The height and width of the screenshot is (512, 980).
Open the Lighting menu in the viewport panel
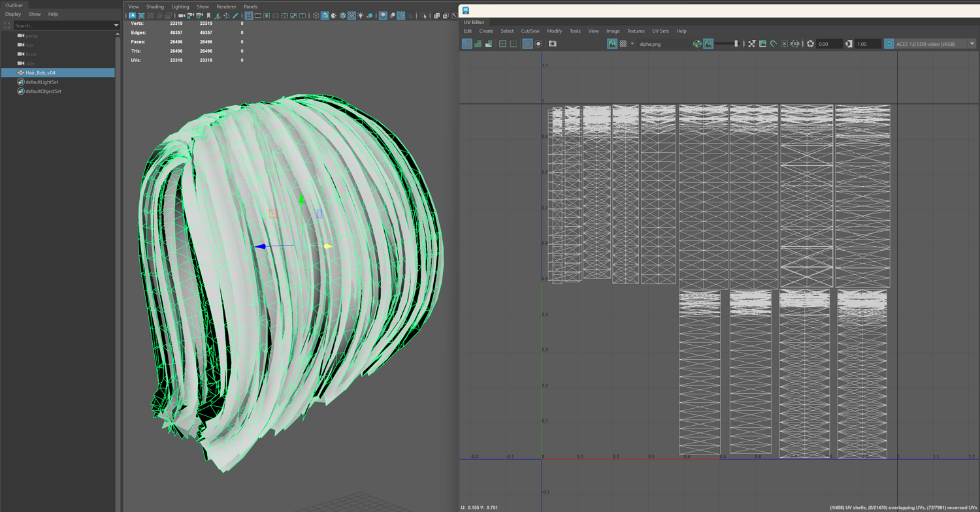180,7
